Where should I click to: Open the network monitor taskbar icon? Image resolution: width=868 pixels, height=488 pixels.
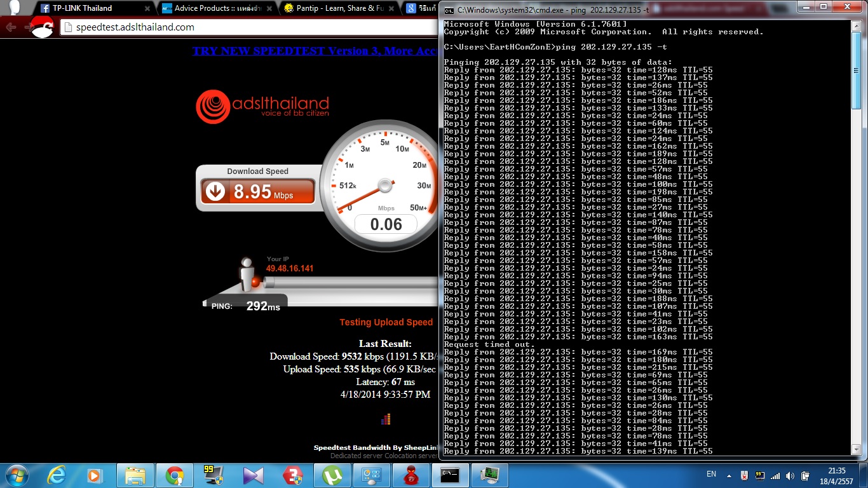click(490, 475)
